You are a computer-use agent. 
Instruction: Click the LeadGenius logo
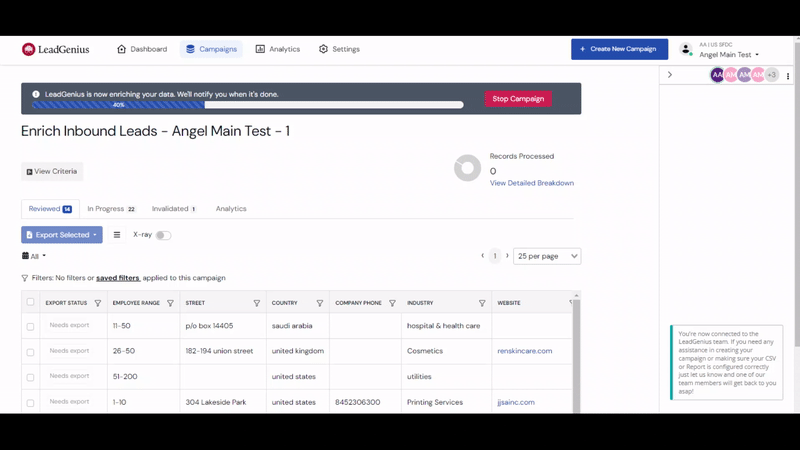tap(56, 49)
